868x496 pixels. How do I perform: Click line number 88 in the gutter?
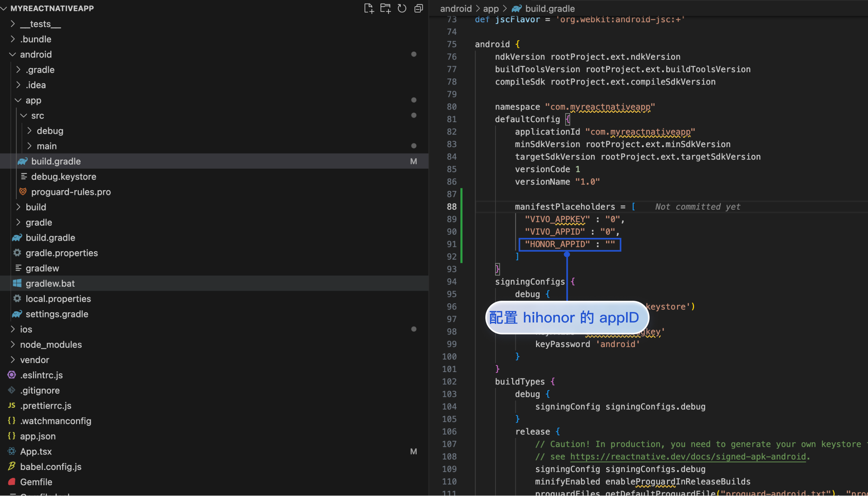pos(451,206)
